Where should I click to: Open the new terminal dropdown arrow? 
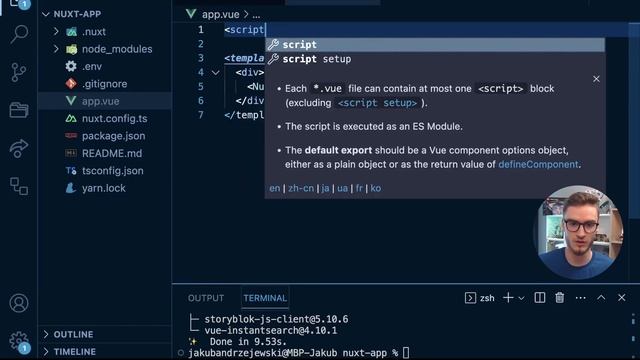click(x=521, y=298)
